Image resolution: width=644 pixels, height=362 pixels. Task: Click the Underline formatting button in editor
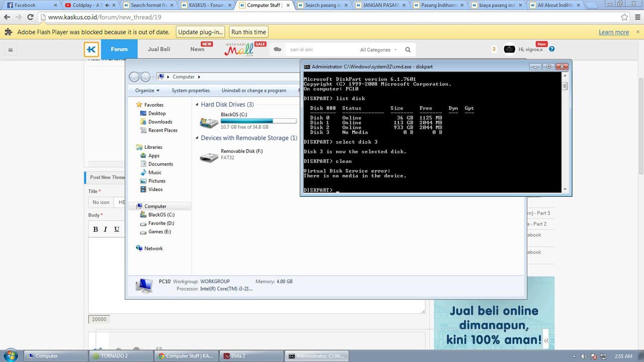(117, 229)
